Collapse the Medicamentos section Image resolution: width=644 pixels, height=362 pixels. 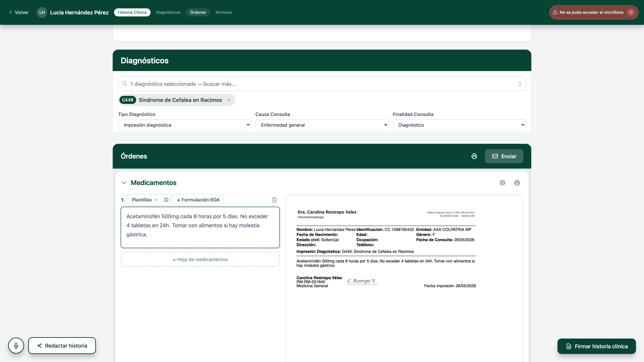tap(124, 183)
